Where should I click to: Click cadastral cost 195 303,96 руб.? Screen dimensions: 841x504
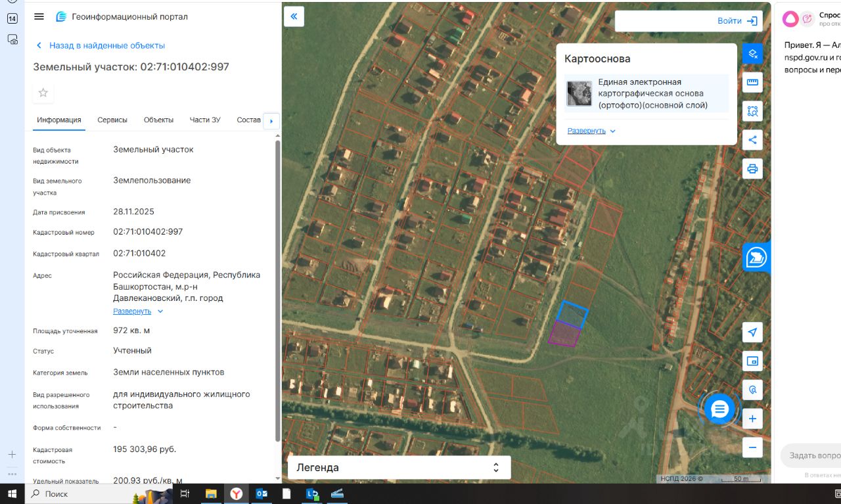coord(145,449)
